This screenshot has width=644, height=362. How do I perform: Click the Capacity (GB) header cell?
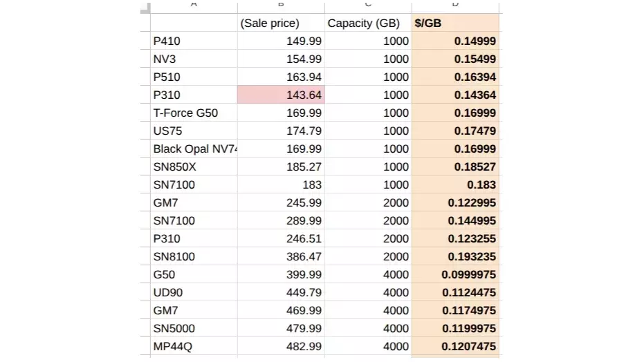coord(368,23)
